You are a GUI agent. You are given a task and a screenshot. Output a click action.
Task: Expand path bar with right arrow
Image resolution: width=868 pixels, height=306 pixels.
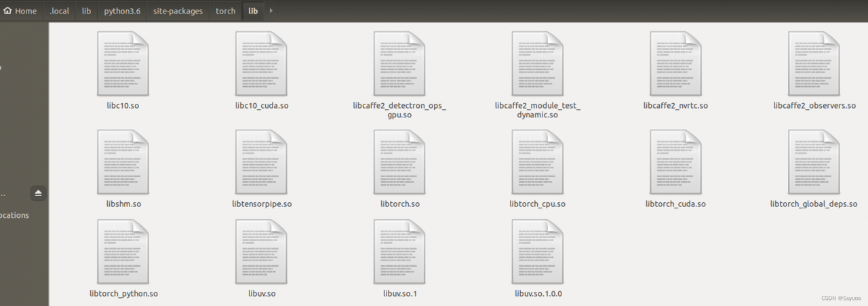coord(271,11)
